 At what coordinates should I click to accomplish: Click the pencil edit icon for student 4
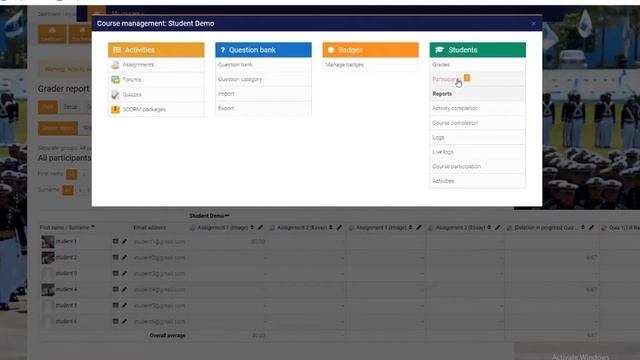coord(124,289)
